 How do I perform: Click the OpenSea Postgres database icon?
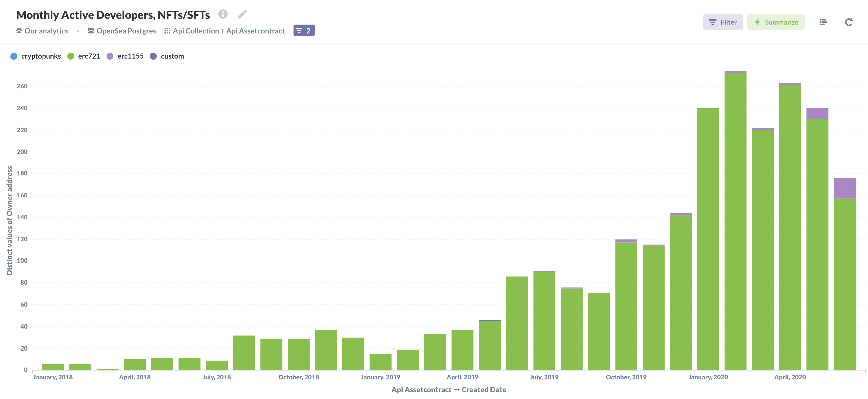91,31
